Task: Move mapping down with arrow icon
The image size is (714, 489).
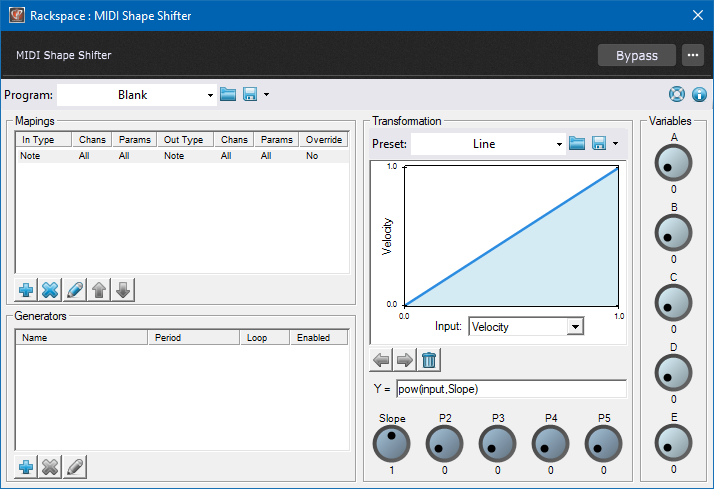Action: [x=123, y=290]
